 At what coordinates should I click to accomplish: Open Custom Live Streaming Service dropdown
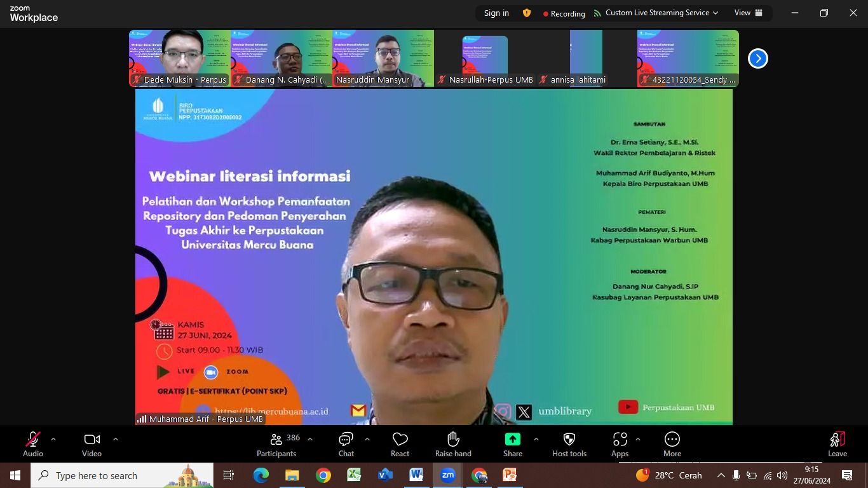point(656,13)
